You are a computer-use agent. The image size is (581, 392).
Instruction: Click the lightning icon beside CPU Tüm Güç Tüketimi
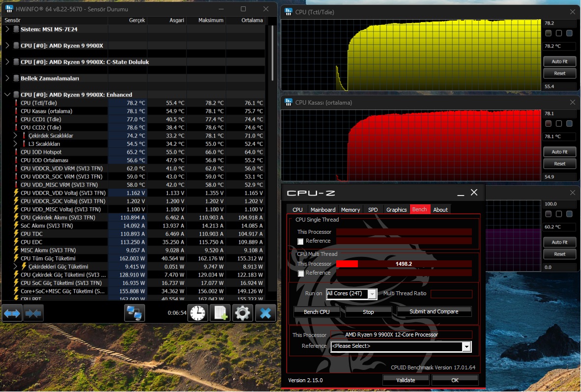pos(16,258)
